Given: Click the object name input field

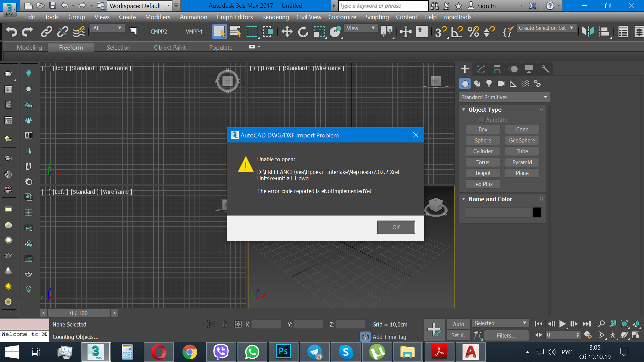Looking at the screenshot, I should pyautogui.click(x=498, y=212).
